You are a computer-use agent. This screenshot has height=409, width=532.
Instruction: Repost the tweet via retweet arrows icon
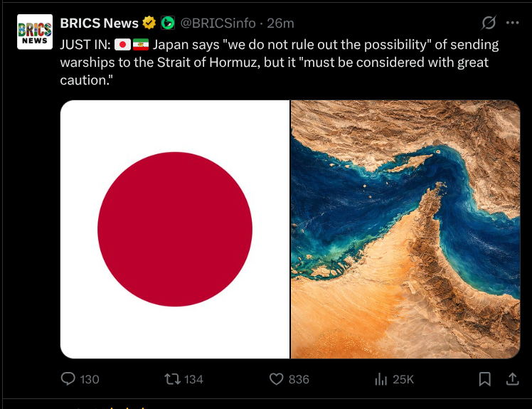click(172, 379)
